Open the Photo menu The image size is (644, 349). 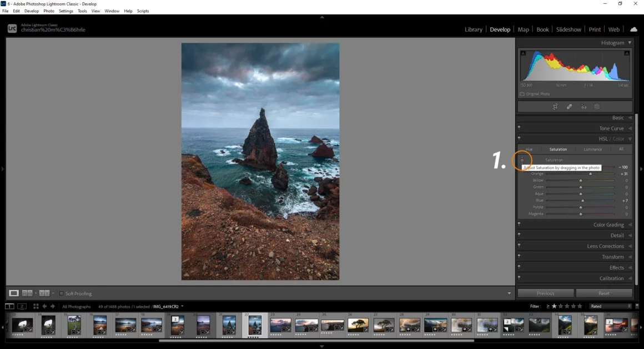(49, 11)
